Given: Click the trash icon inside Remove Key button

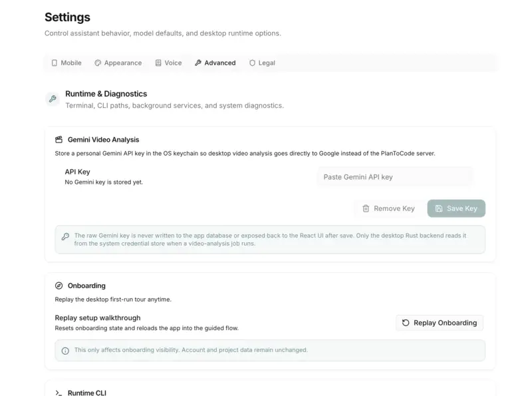Looking at the screenshot, I should [x=366, y=208].
